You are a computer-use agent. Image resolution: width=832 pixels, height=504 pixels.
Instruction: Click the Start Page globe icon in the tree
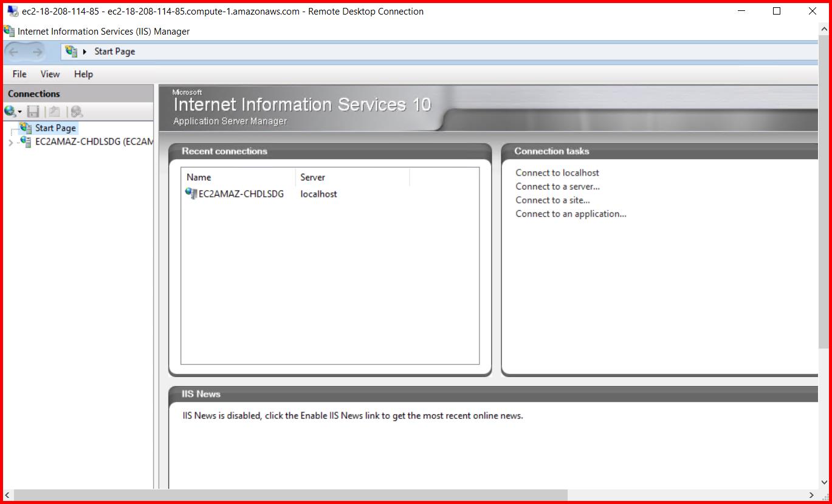click(x=24, y=128)
